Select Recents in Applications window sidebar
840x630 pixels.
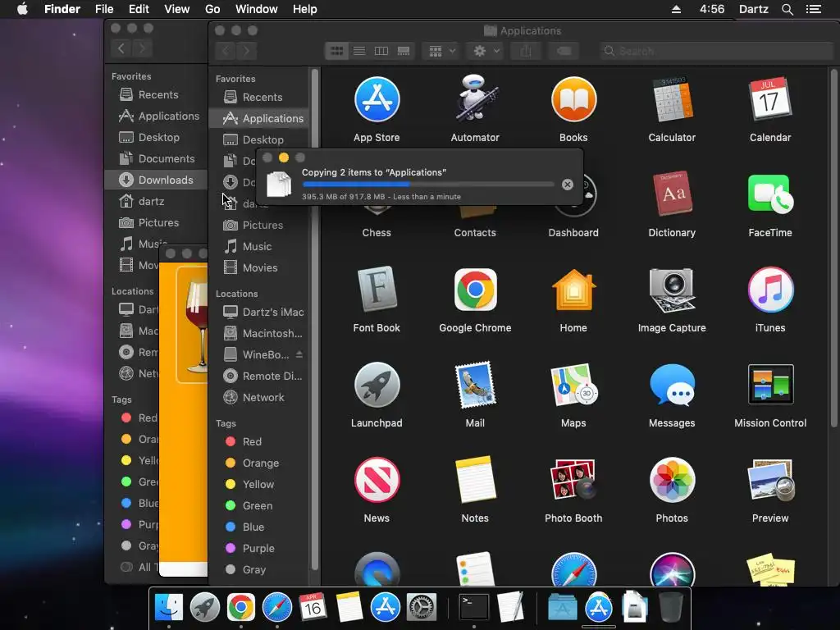coord(258,97)
